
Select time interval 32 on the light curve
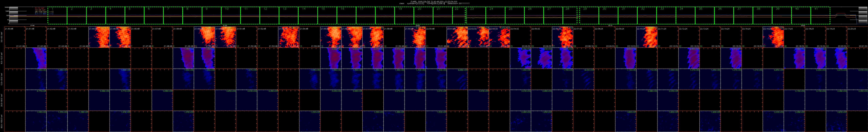pos(647,15)
